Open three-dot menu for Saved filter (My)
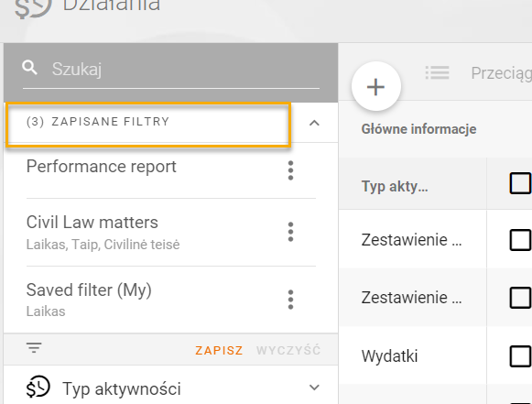 (290, 300)
